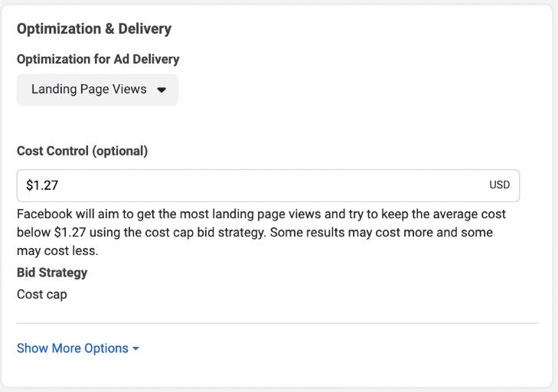
Task: Click the cost cap description paragraph
Action: click(x=260, y=232)
